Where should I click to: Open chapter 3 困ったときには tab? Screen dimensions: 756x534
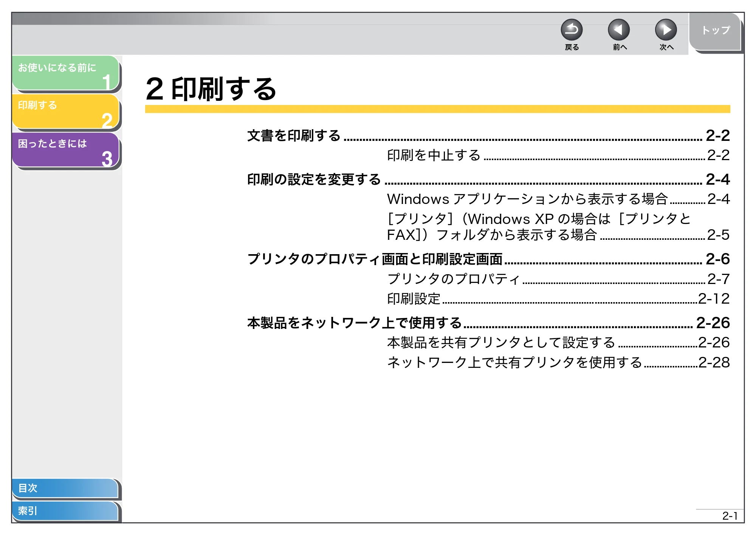66,150
